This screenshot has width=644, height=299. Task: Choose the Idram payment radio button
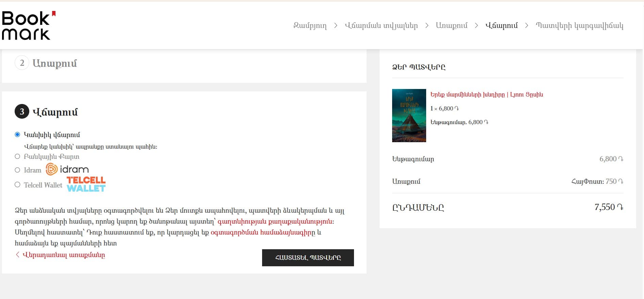coord(18,170)
